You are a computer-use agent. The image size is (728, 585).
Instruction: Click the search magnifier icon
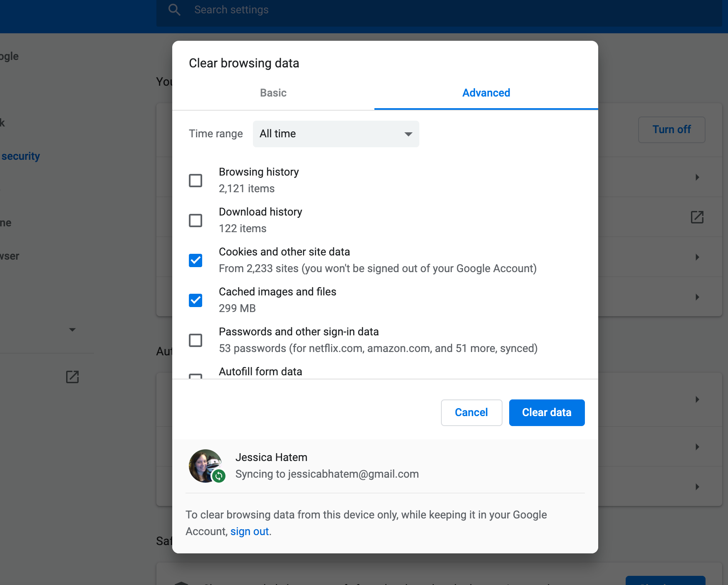174,10
